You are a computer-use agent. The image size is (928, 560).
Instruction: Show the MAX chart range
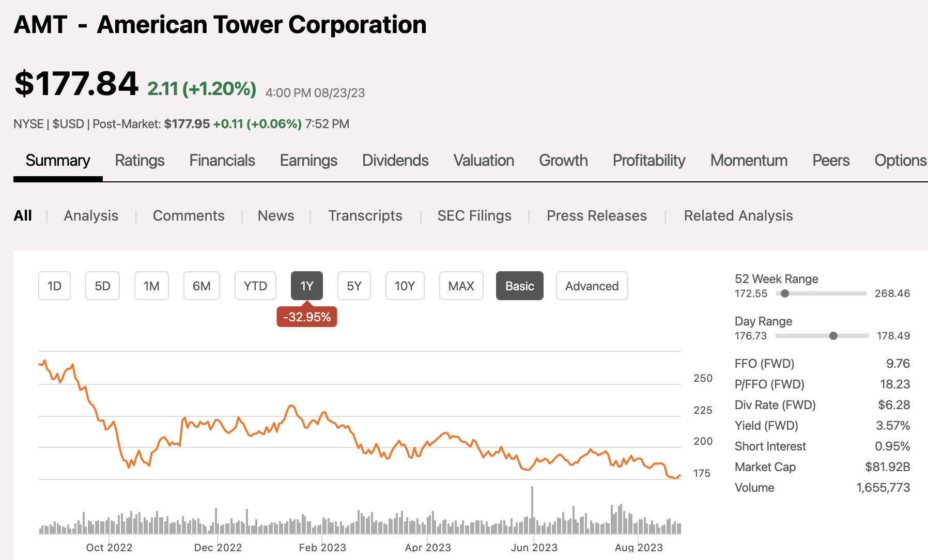[461, 286]
